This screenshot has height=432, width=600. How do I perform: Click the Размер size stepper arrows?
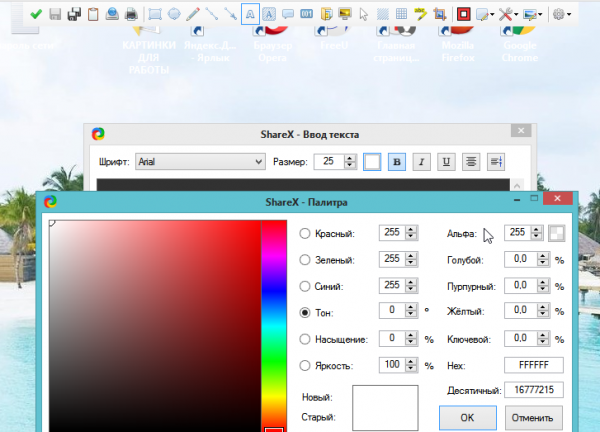coord(350,161)
